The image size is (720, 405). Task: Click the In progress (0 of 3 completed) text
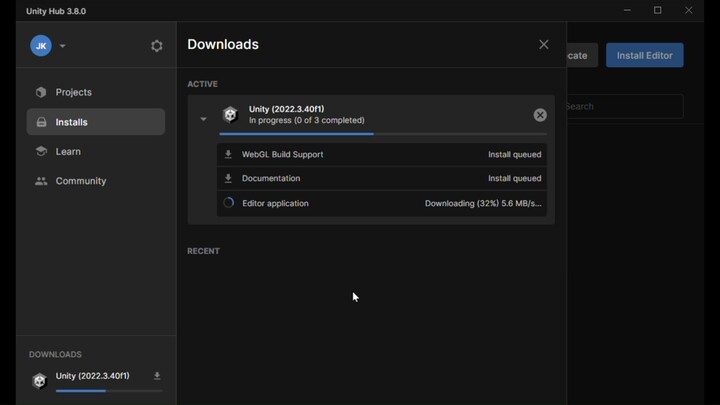point(307,120)
